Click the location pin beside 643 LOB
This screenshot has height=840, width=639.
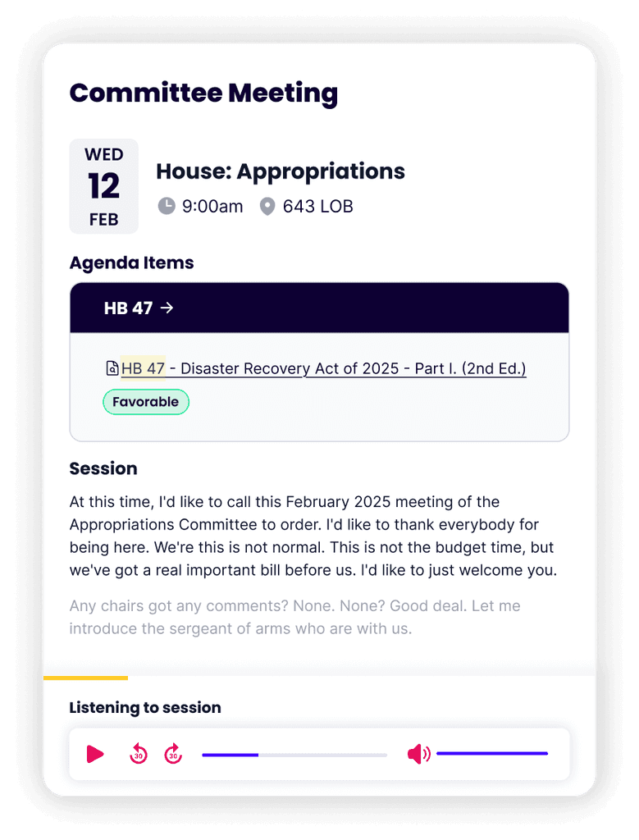coord(267,206)
